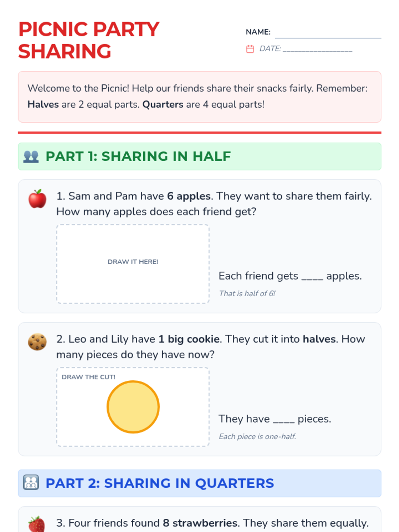399x532 pixels.
Task: Click the pink welcome instructions box
Action: pos(199,97)
